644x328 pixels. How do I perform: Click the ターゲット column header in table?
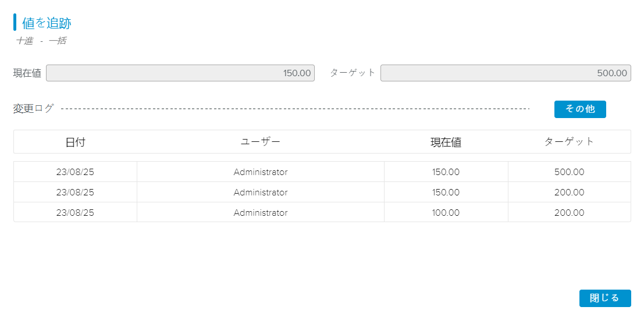click(x=569, y=142)
